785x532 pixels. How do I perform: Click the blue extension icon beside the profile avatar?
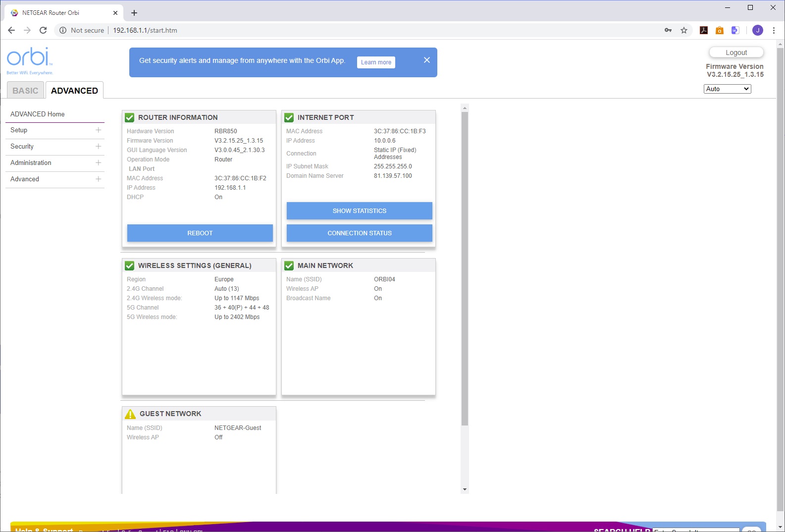click(735, 30)
